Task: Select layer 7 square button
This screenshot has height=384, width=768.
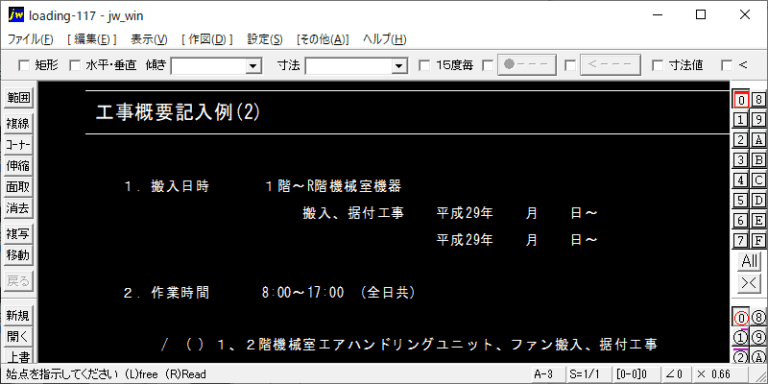Action: point(741,240)
